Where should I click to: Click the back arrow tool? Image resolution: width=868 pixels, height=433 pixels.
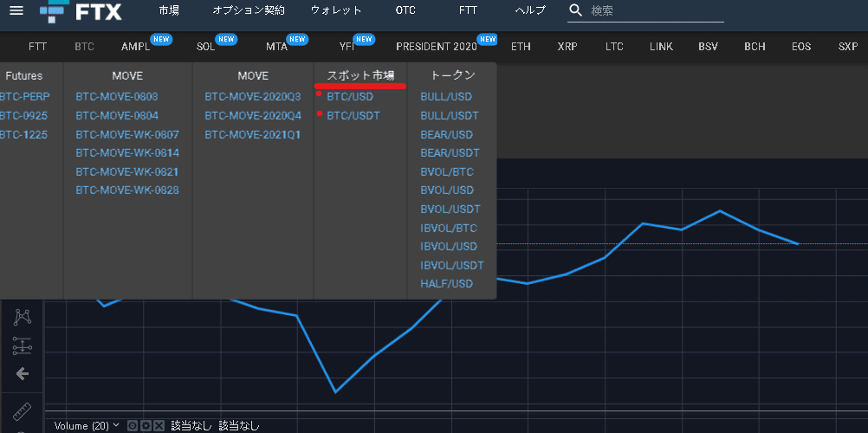point(23,374)
